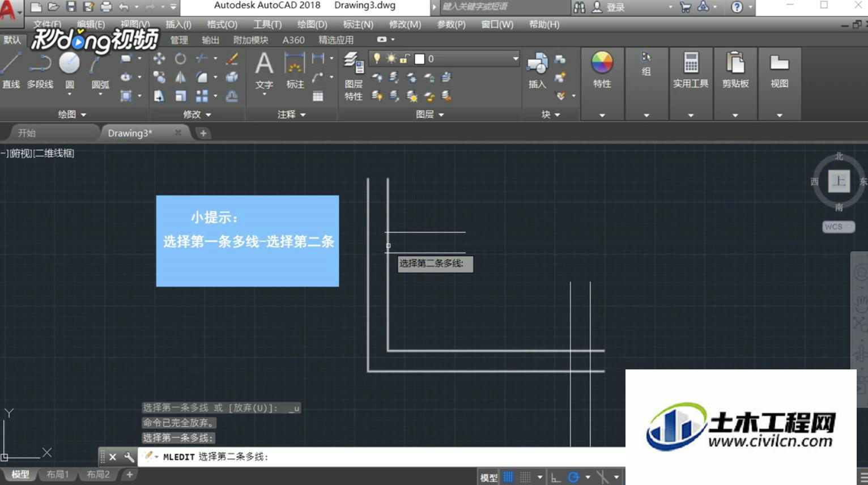Click the Undo arrow in quick access toolbar
868x485 pixels.
pos(124,7)
